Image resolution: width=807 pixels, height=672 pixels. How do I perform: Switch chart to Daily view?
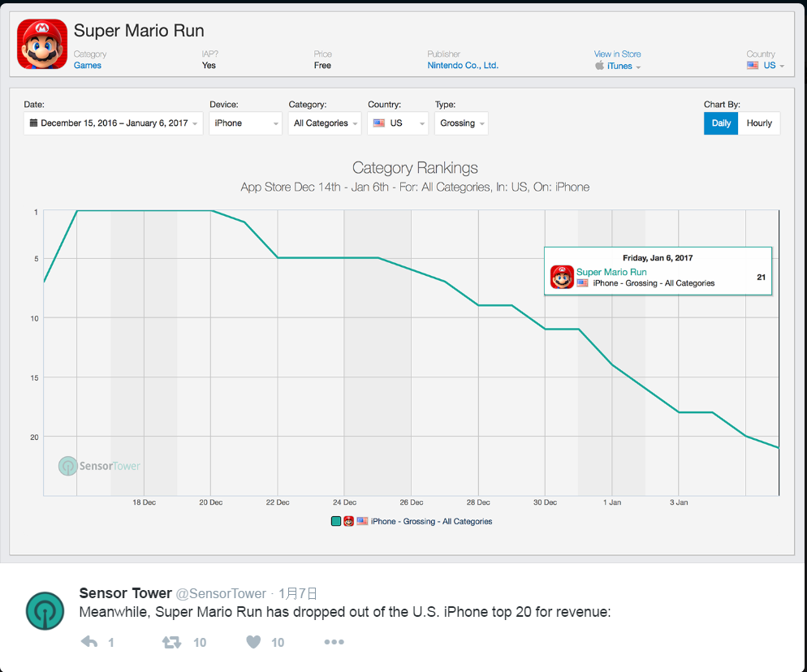click(x=721, y=123)
